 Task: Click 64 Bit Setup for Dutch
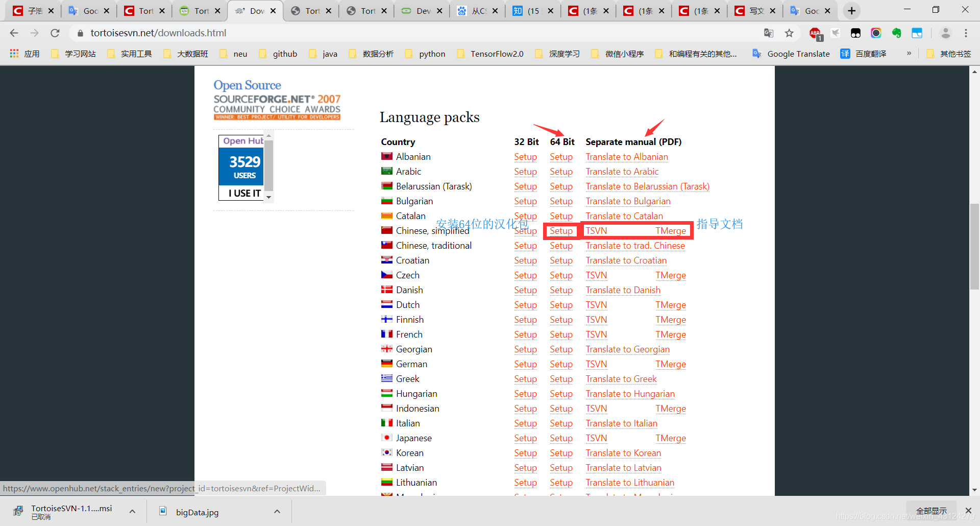561,305
